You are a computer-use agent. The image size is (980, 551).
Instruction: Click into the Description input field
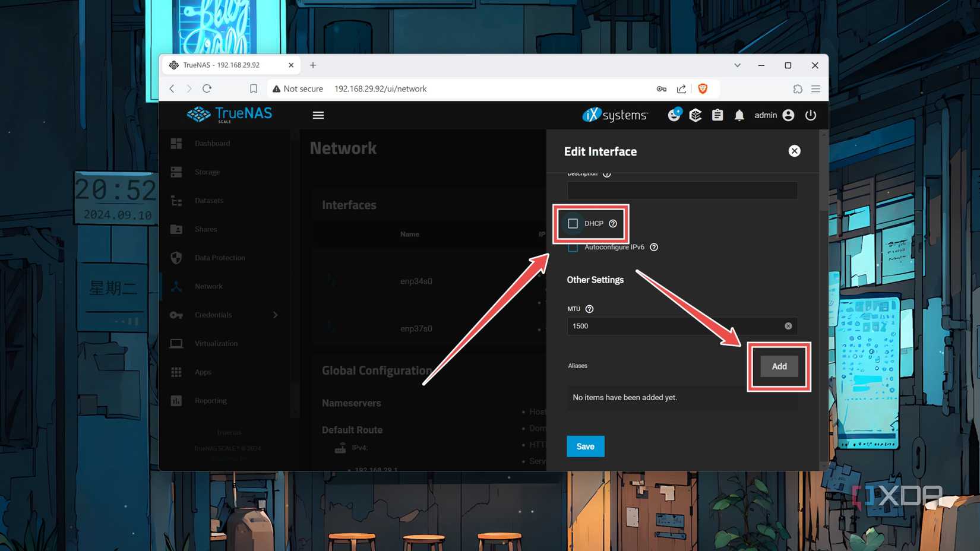pyautogui.click(x=682, y=191)
